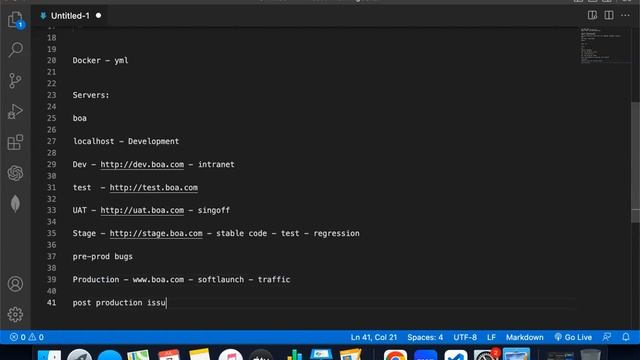Select the Untitled-1 editor tab

point(70,16)
